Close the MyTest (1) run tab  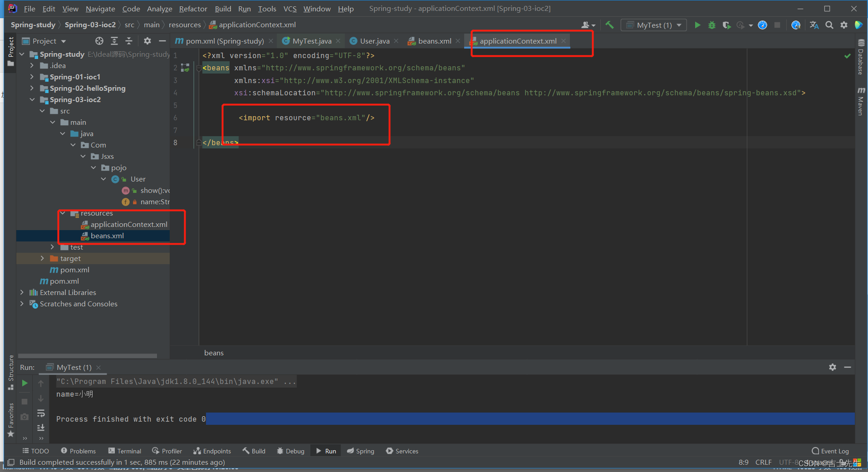point(98,367)
